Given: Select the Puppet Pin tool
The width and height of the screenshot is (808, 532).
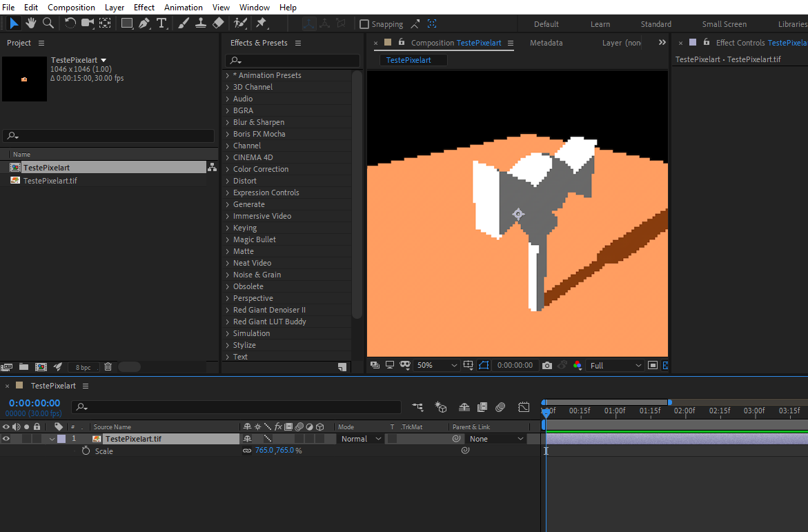Looking at the screenshot, I should [x=262, y=23].
